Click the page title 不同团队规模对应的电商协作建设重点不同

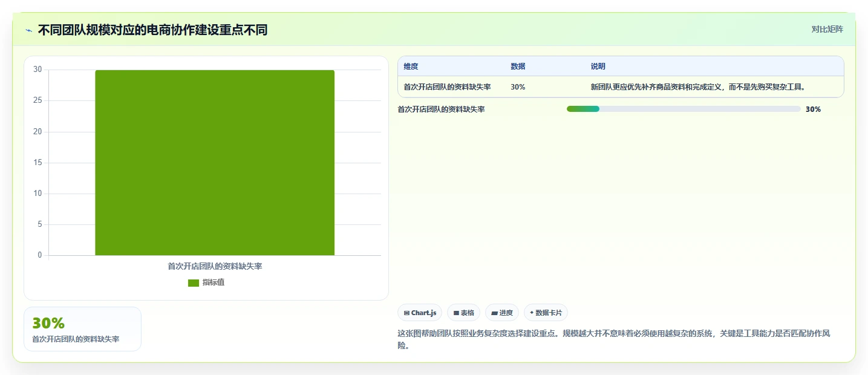pyautogui.click(x=152, y=30)
